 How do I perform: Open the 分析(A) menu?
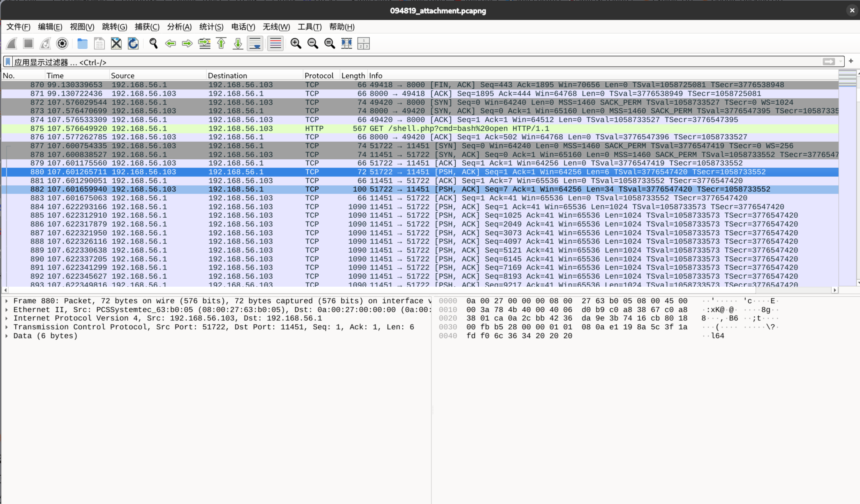[179, 27]
